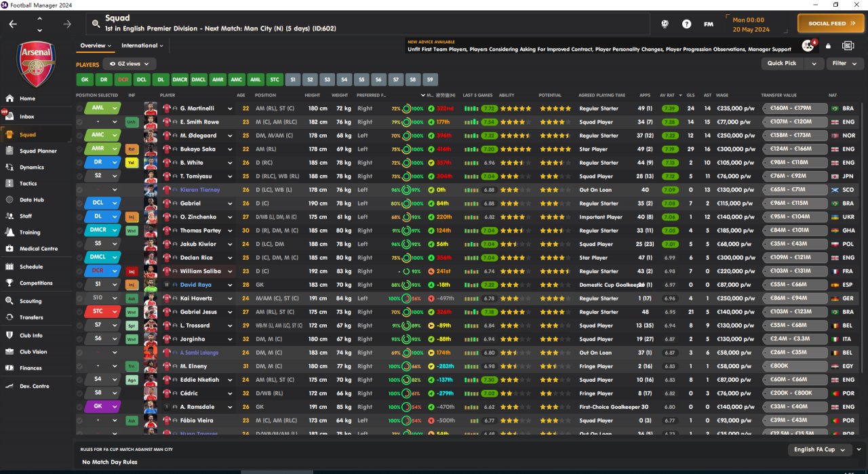868x474 pixels.
Task: Open the International tab menu
Action: (142, 45)
